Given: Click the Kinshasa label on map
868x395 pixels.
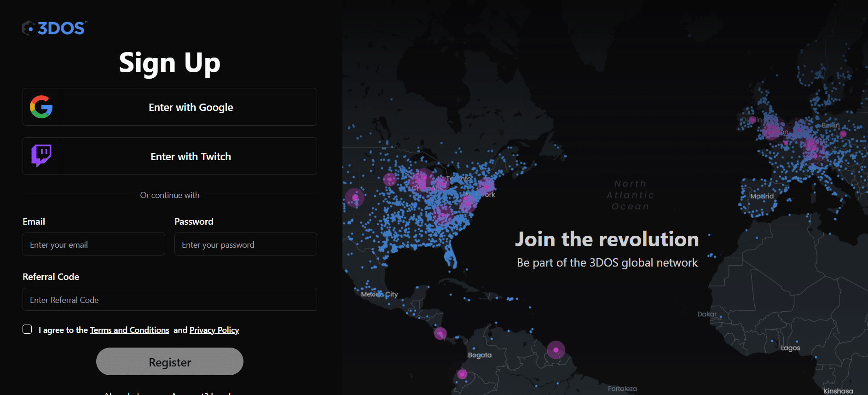Looking at the screenshot, I should 838,391.
